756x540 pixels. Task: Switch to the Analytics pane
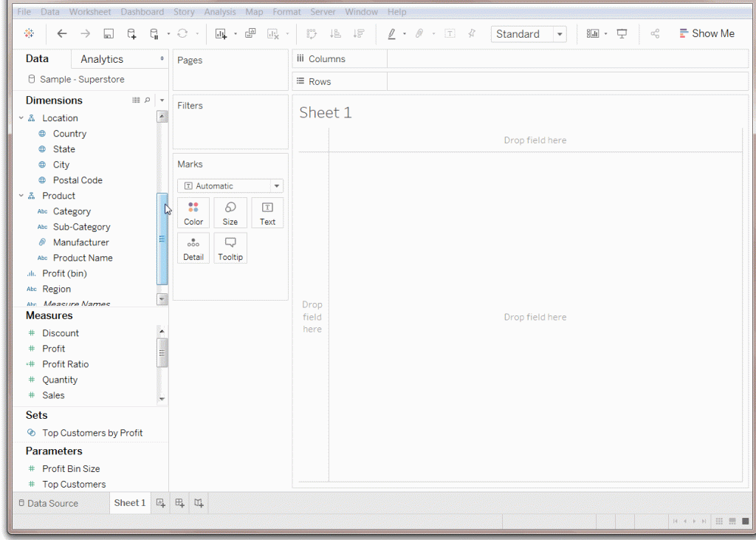pos(100,58)
